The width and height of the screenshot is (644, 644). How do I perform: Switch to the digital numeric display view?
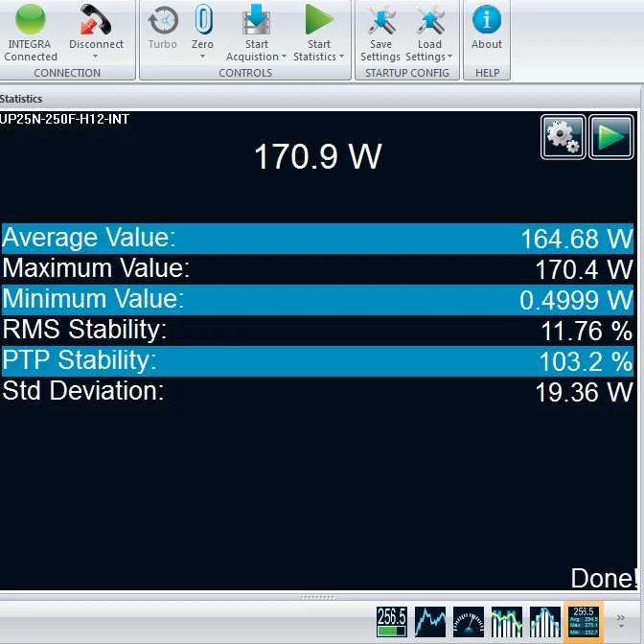[392, 620]
